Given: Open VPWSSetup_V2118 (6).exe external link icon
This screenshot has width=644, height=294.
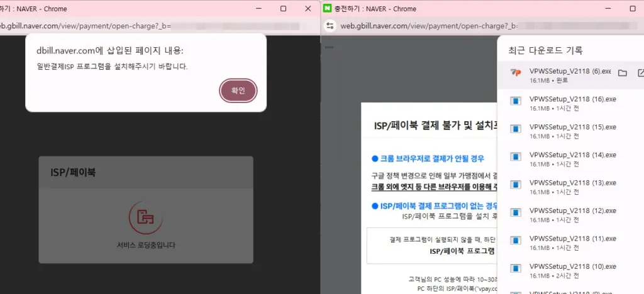Looking at the screenshot, I should coord(641,73).
